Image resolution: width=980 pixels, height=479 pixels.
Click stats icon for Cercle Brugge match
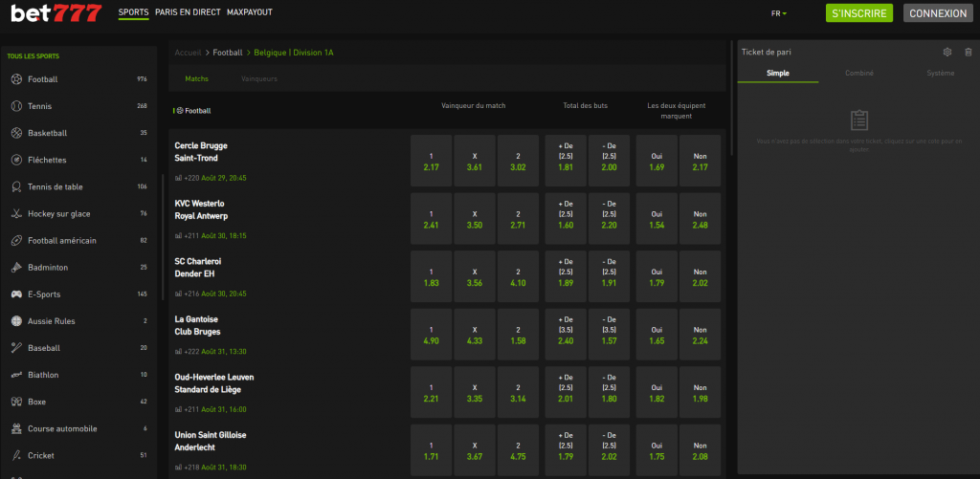(178, 178)
